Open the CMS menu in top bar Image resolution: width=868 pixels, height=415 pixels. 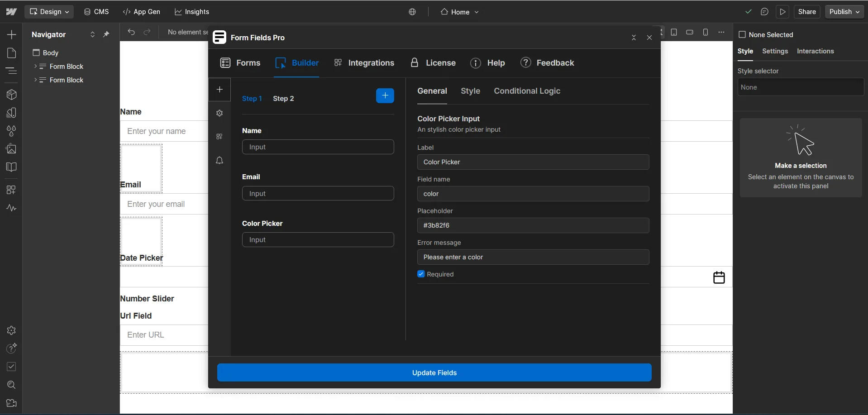tap(96, 12)
